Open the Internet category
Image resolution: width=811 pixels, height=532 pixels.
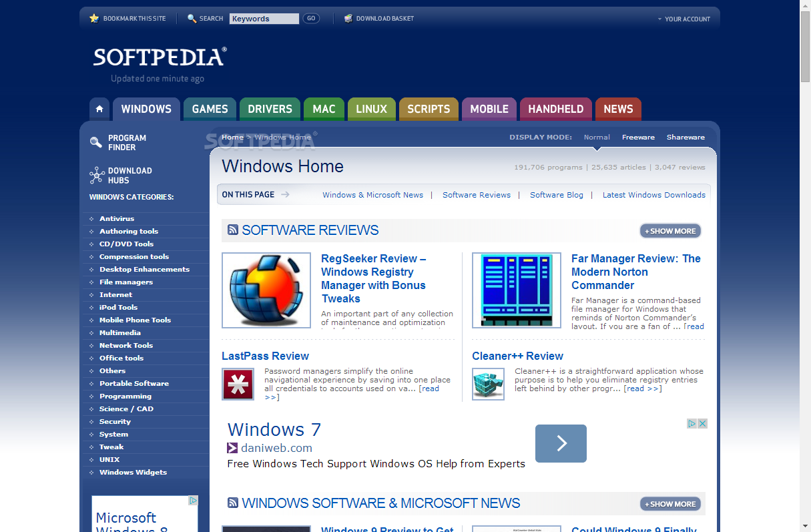(115, 294)
